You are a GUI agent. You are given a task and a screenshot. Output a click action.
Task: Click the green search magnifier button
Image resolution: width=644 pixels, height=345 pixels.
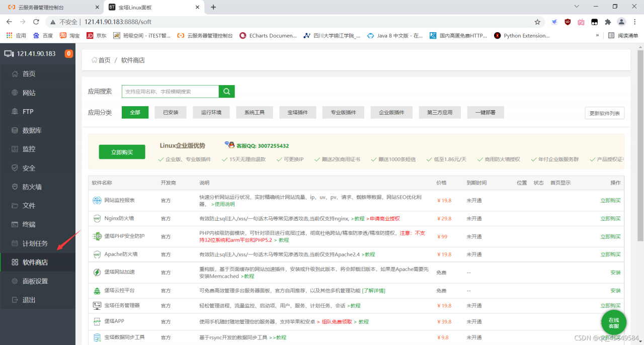226,92
